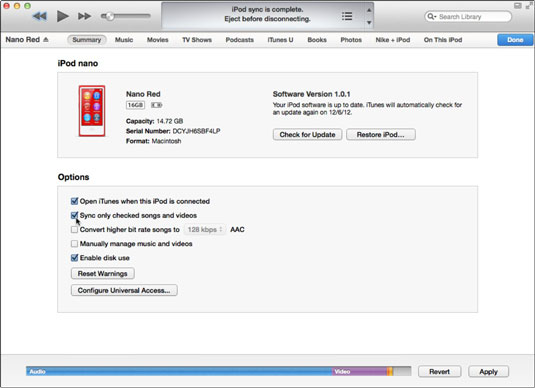Screen dimensions: 535x388
Task: Click the battery status icon
Action: (x=157, y=105)
